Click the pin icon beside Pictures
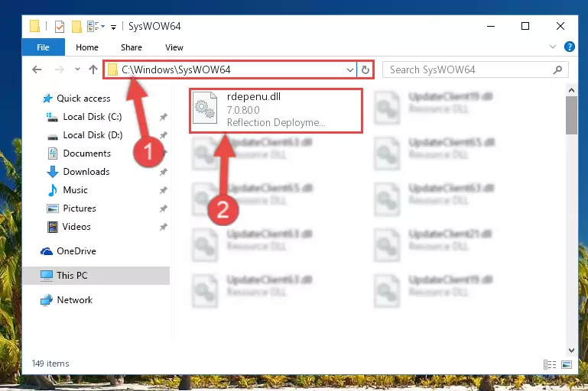Image resolution: width=588 pixels, height=391 pixels. pos(163,208)
